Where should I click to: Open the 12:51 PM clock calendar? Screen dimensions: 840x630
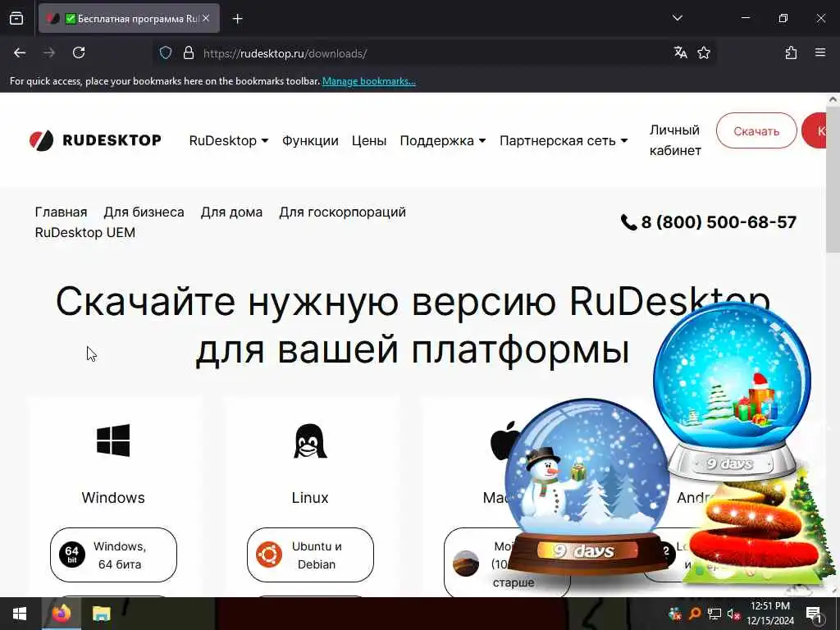[769, 614]
